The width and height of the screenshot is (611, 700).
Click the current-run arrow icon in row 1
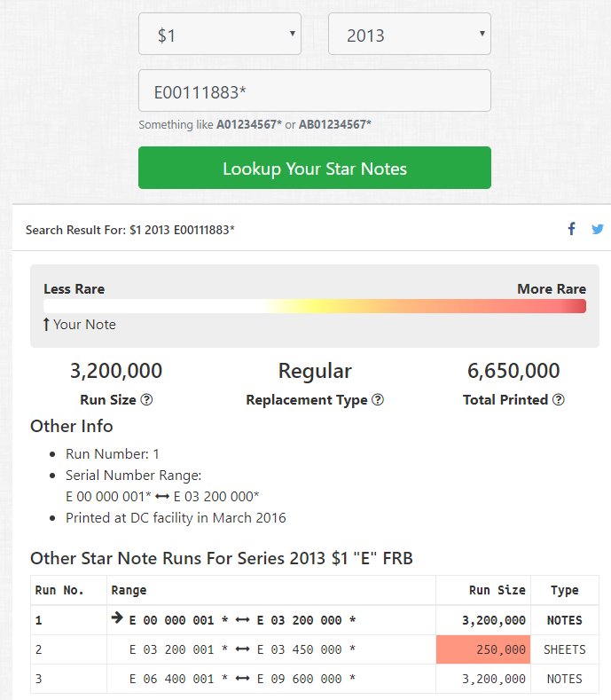117,617
